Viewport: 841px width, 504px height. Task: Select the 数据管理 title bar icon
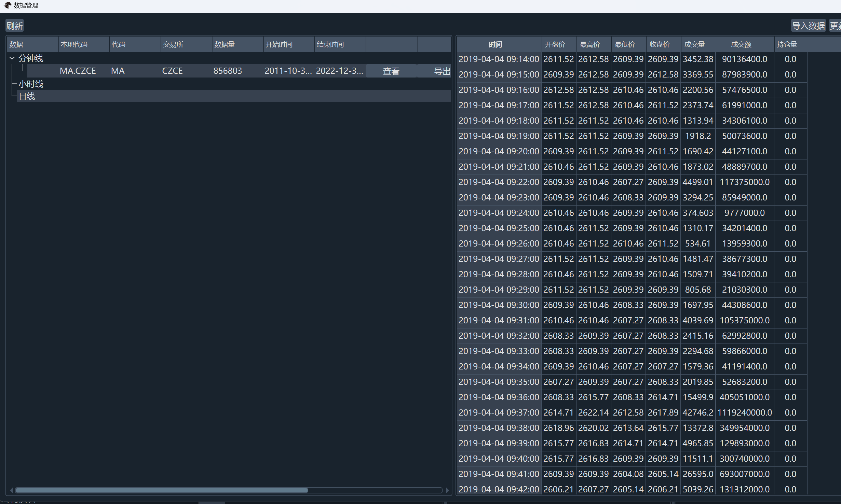click(x=5, y=5)
